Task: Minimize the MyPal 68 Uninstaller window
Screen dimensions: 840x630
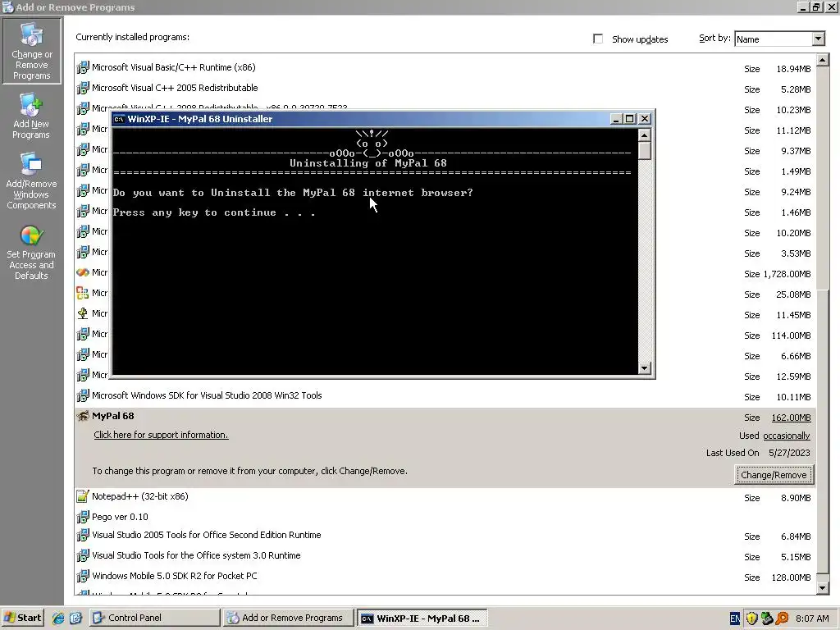Action: (616, 119)
